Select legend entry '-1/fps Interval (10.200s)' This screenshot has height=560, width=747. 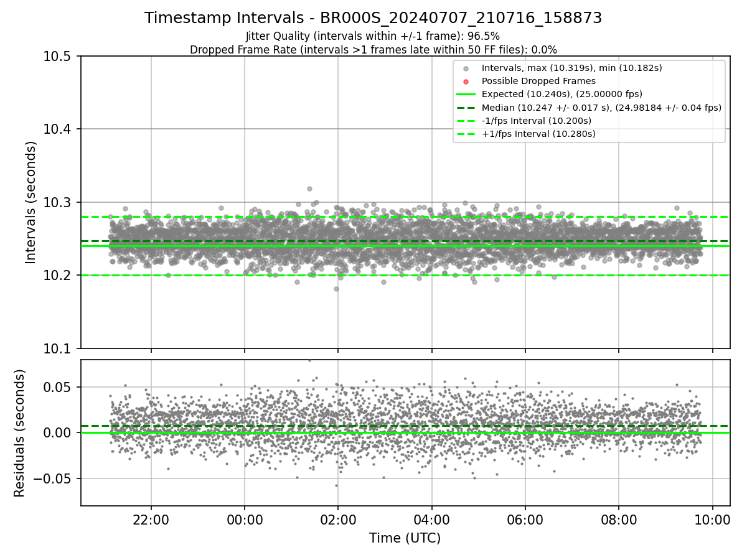(x=537, y=121)
